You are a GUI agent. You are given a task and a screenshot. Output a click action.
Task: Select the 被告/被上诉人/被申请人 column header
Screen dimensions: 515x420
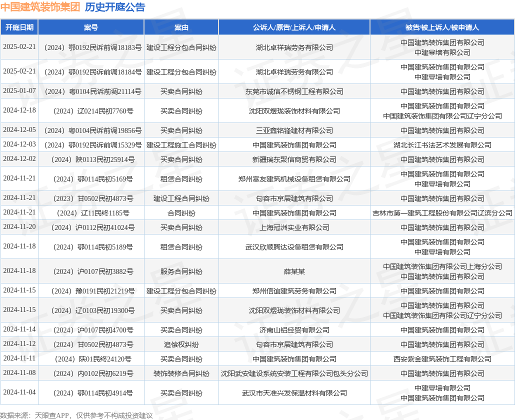(442, 27)
